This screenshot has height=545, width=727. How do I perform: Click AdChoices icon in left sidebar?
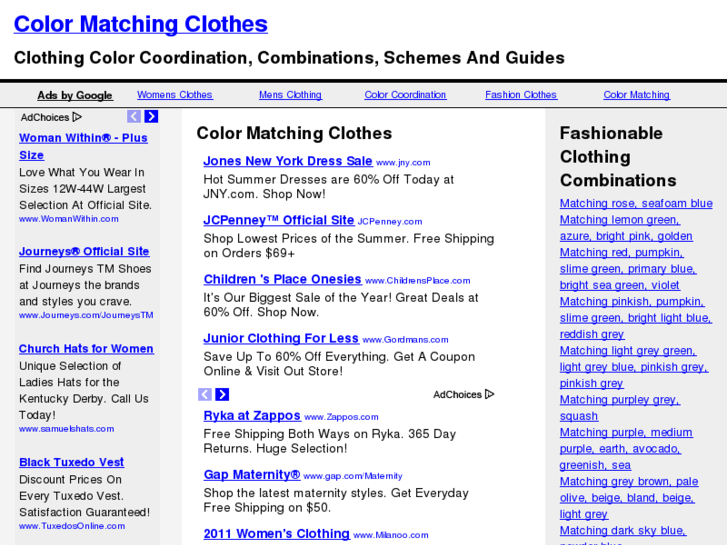[77, 117]
